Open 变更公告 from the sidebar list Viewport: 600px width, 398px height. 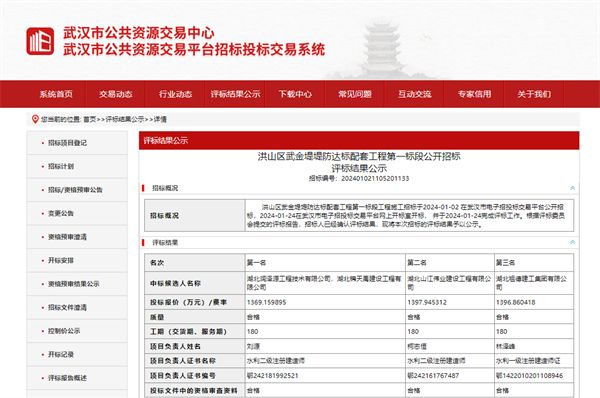[61, 213]
